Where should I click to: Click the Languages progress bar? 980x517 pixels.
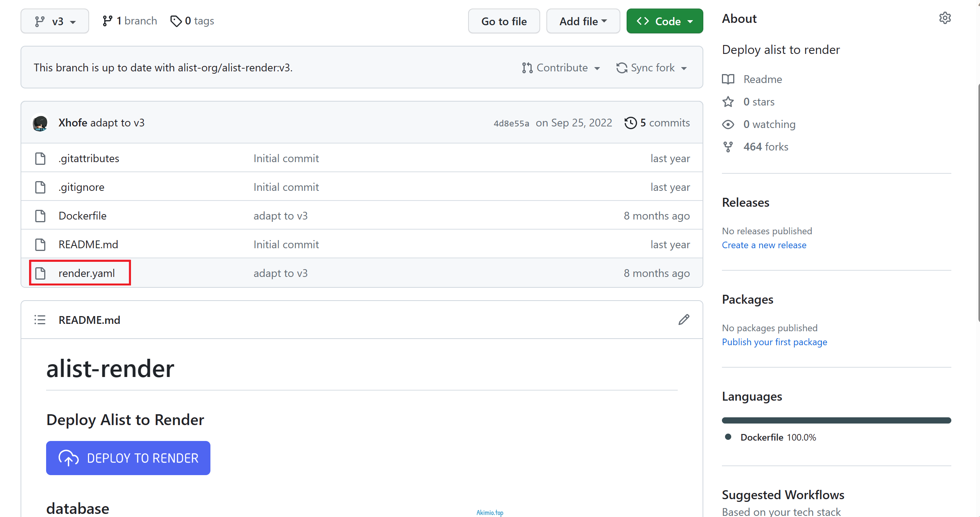pos(837,420)
